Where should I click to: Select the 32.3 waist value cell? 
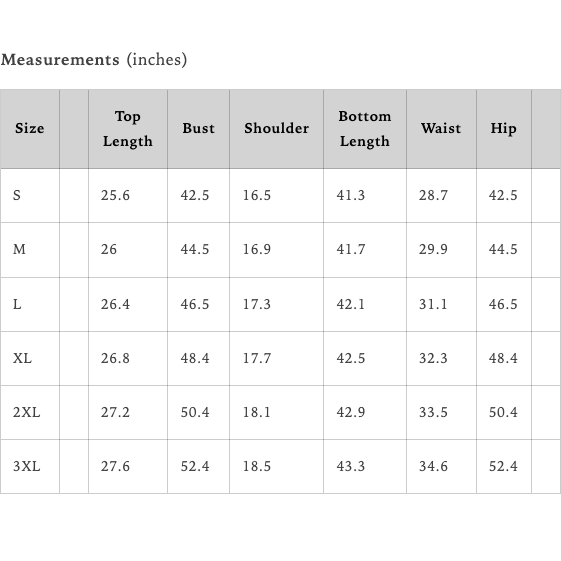pyautogui.click(x=441, y=358)
